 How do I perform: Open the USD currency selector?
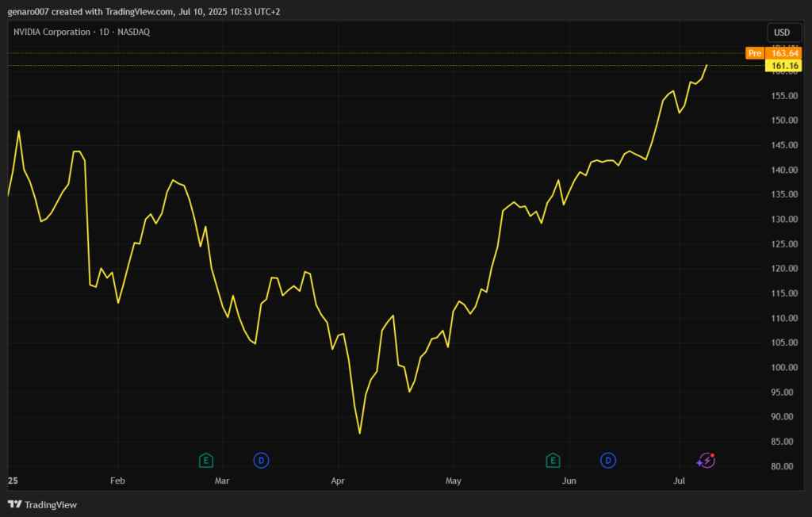(x=781, y=32)
